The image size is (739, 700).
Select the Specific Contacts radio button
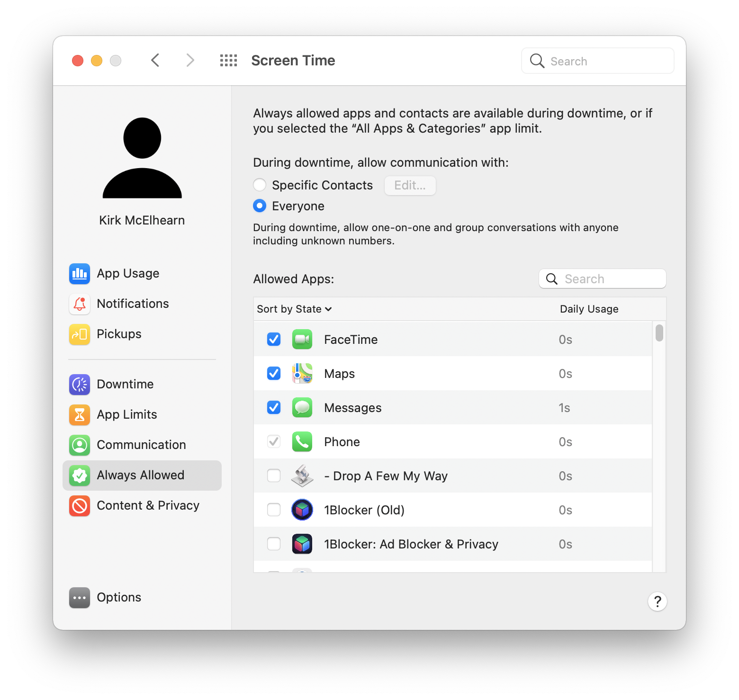coord(260,185)
